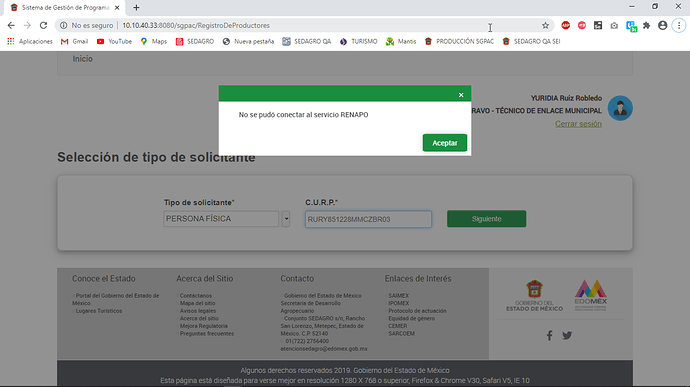This screenshot has width=690, height=387.
Task: Bookmark this page with the star icon
Action: [545, 26]
